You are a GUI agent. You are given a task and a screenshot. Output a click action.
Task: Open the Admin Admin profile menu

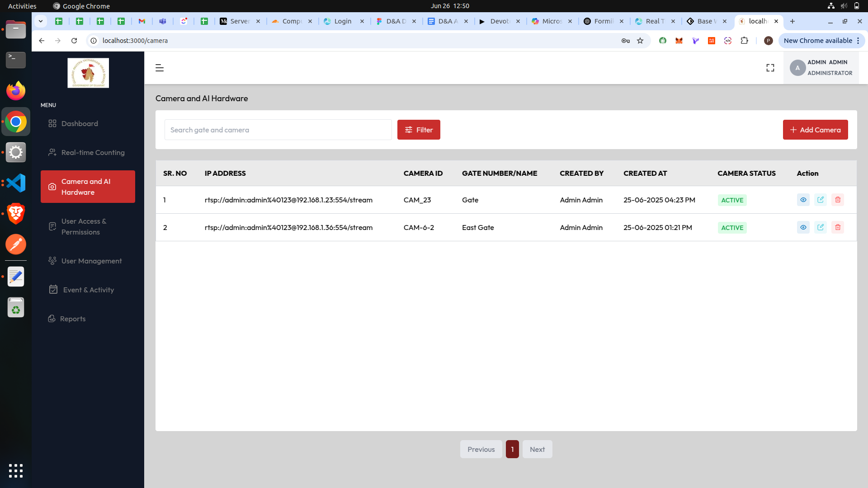821,68
